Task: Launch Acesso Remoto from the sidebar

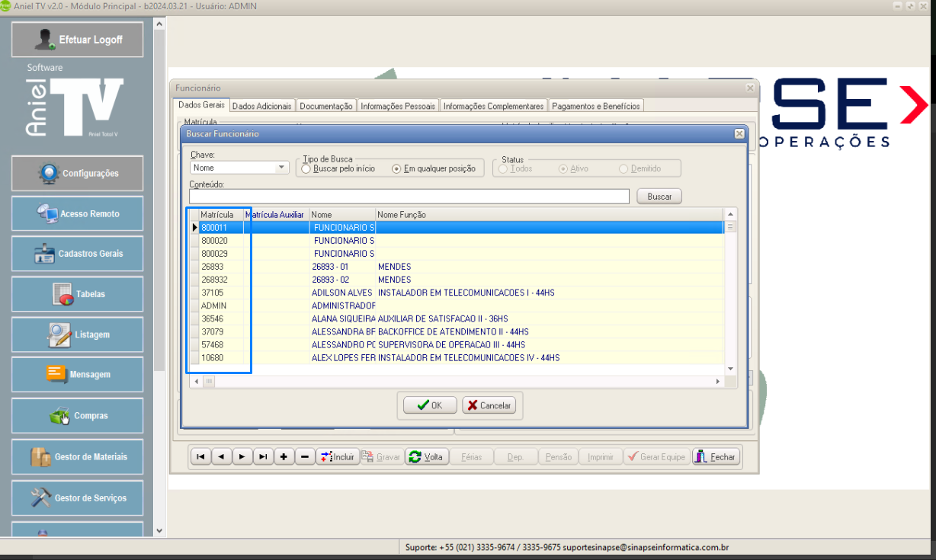Action: (x=77, y=214)
